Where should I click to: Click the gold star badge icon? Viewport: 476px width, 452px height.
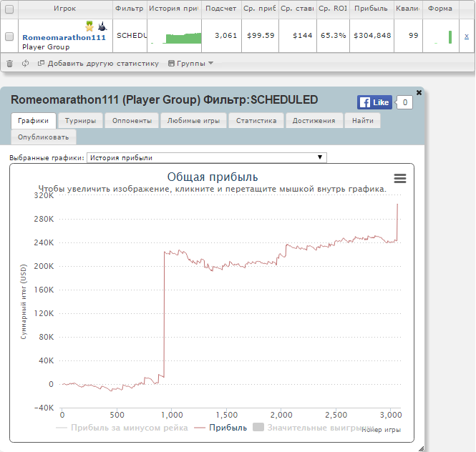(x=89, y=26)
